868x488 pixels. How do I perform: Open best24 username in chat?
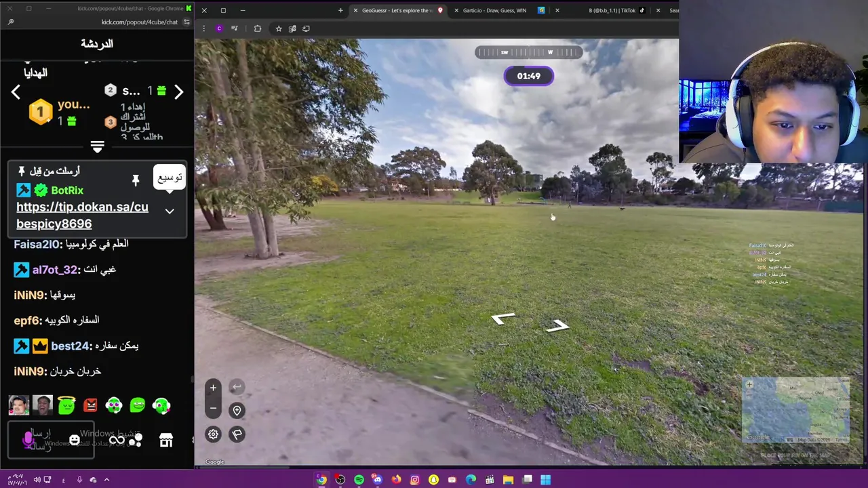click(71, 346)
